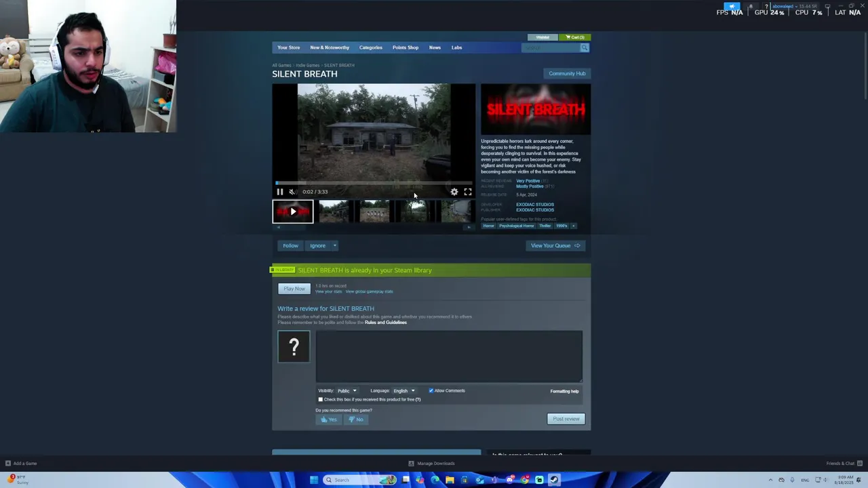Open the green Cart (3) button
Image resolution: width=868 pixels, height=488 pixels.
click(x=574, y=37)
